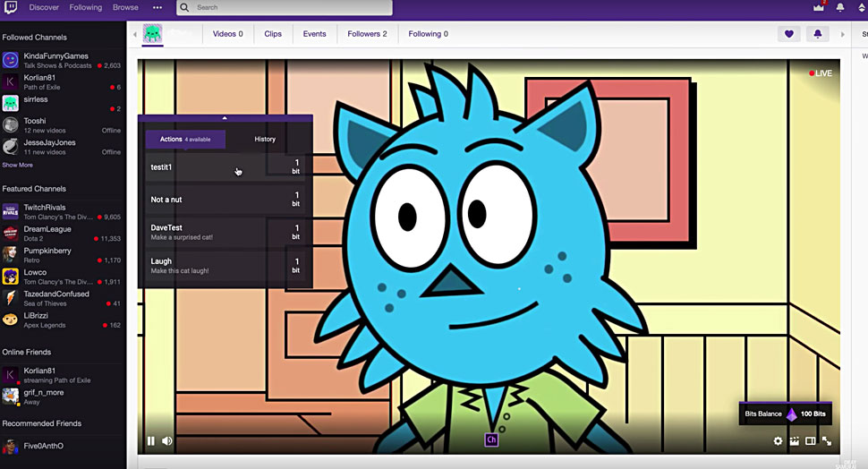868x469 pixels.
Task: Open the more options ellipsis menu
Action: pyautogui.click(x=157, y=8)
